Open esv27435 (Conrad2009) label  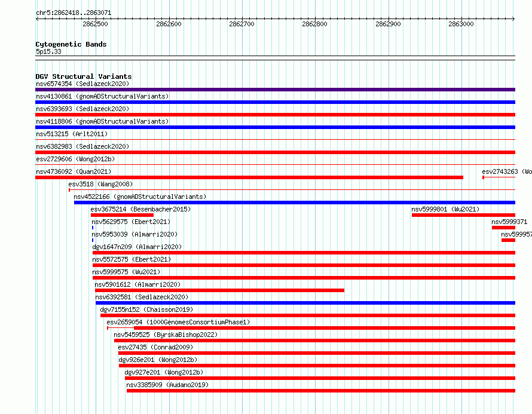[155, 347]
